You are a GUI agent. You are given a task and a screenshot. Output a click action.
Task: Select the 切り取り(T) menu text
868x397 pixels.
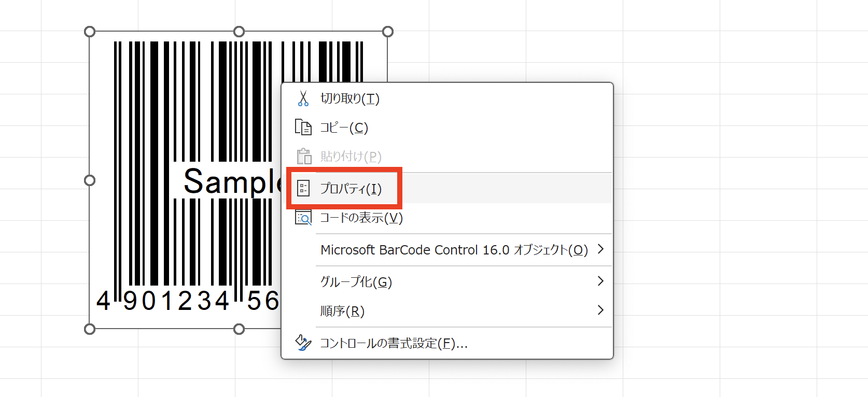point(350,98)
